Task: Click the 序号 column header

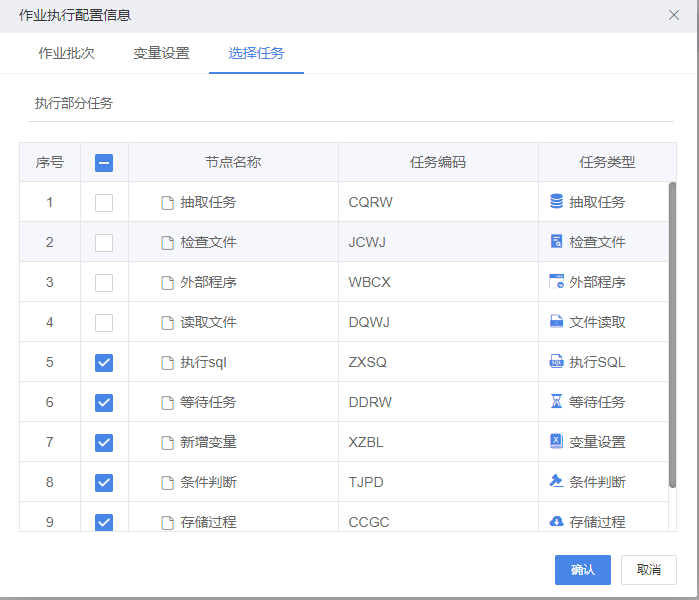Action: tap(49, 162)
